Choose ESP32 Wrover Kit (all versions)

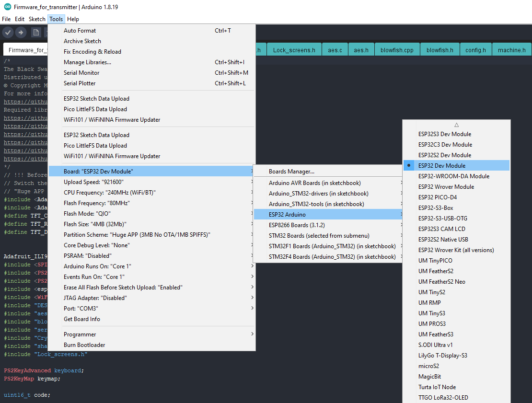[456, 250]
